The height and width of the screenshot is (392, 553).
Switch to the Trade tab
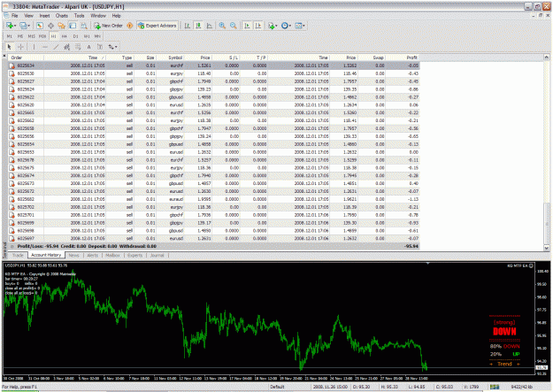pos(18,255)
